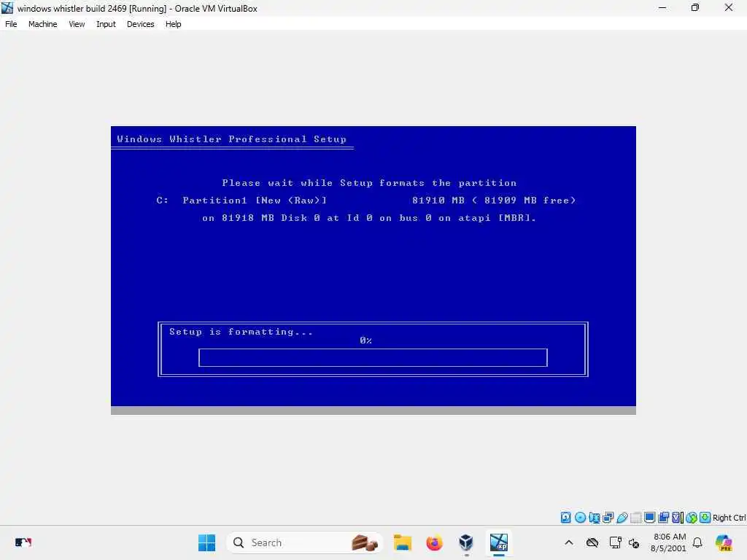Image resolution: width=747 pixels, height=560 pixels.
Task: Open VirtualBox Manager taskbar icon
Action: [466, 542]
